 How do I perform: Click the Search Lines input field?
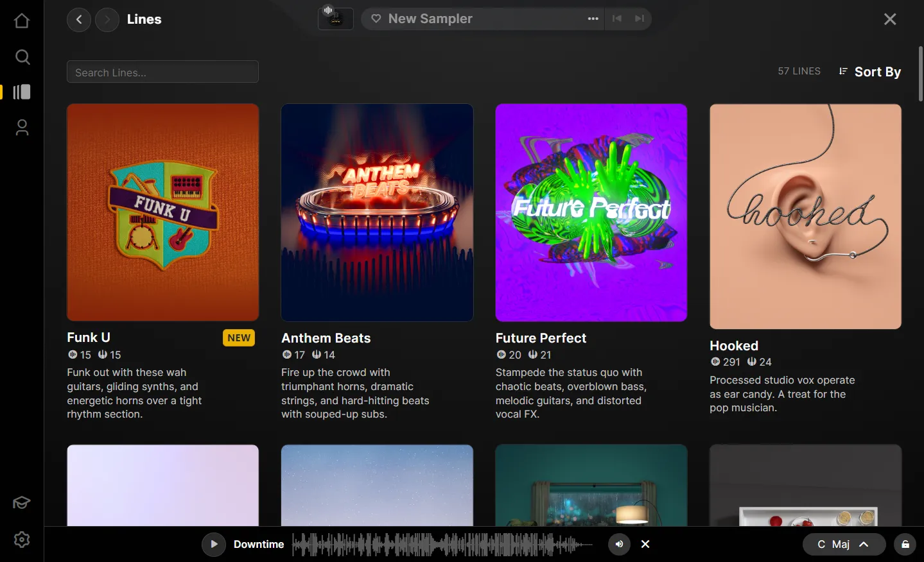point(162,72)
